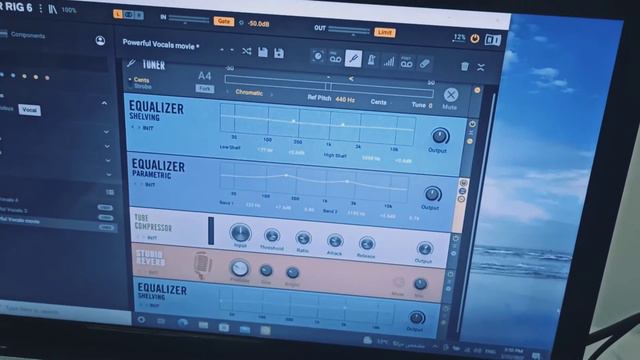Open the preset volume bars icon
The width and height of the screenshot is (640, 360).
389,62
